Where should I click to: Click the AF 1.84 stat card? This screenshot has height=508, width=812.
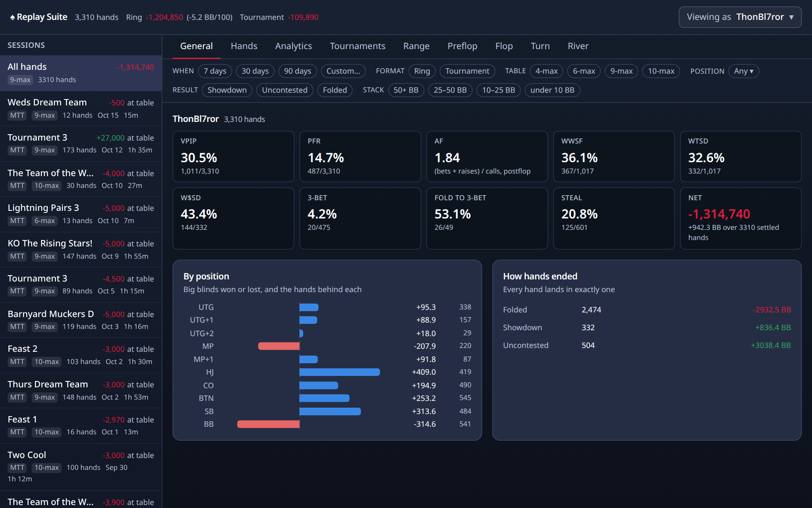487,157
